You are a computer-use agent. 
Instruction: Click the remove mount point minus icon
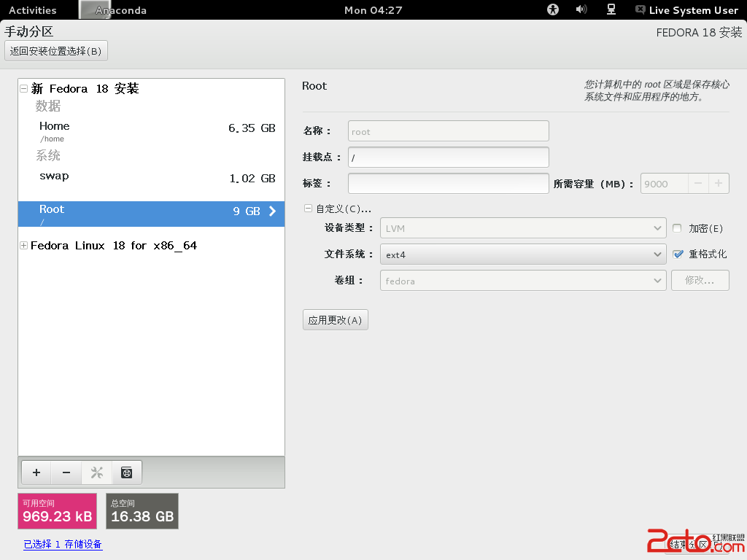[66, 472]
